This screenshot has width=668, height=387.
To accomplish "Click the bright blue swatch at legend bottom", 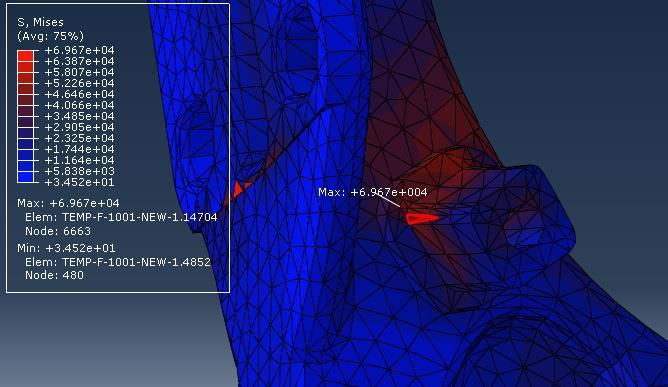I will click(x=25, y=177).
